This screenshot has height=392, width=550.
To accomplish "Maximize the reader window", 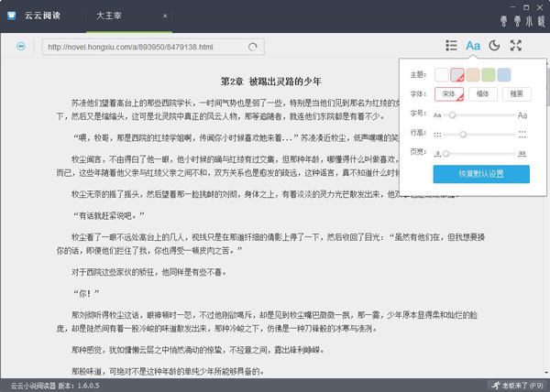I will (526, 7).
